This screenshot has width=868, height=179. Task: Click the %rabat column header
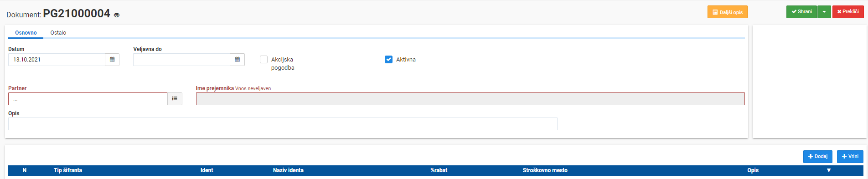(439, 170)
